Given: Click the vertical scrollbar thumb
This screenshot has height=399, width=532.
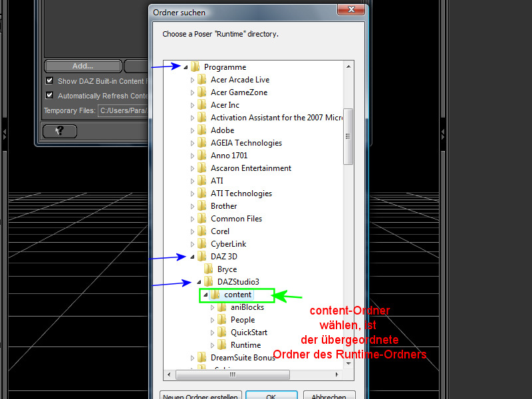Looking at the screenshot, I should point(348,136).
